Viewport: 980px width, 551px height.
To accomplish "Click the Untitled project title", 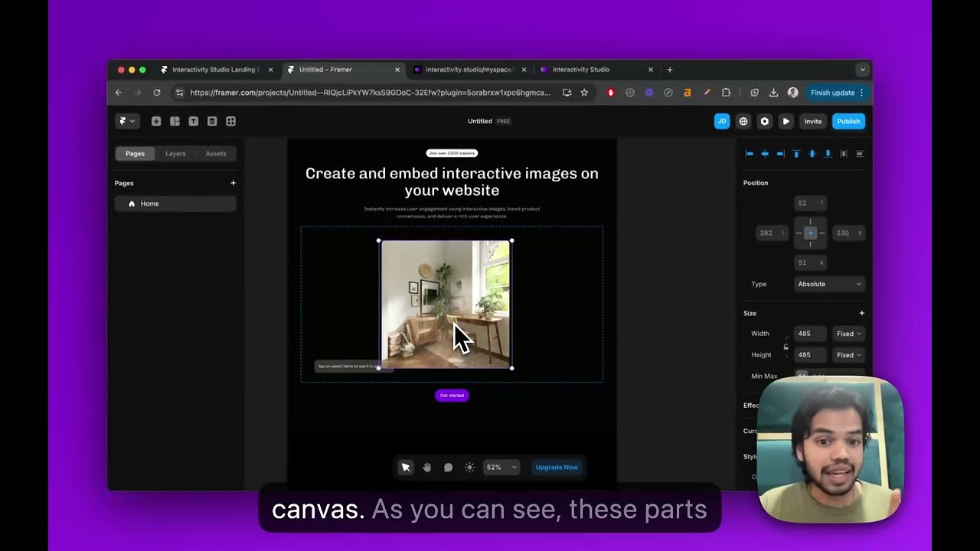I will [480, 121].
